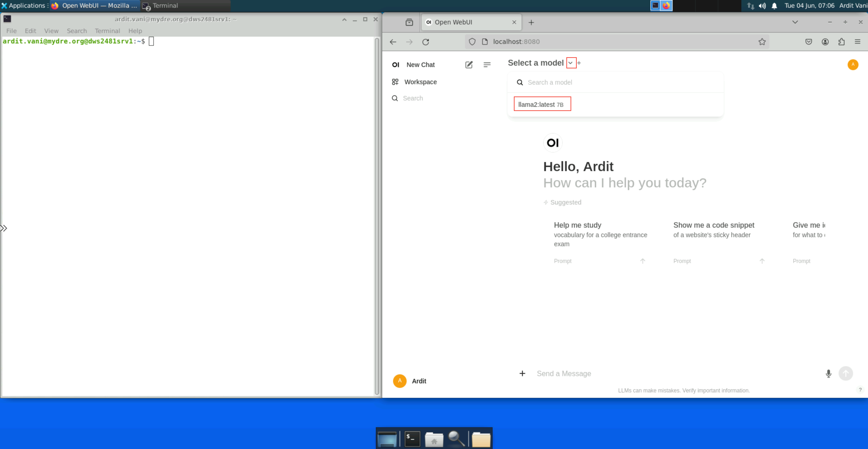Image resolution: width=868 pixels, height=449 pixels.
Task: Close the Open WebUI tab
Action: [514, 22]
